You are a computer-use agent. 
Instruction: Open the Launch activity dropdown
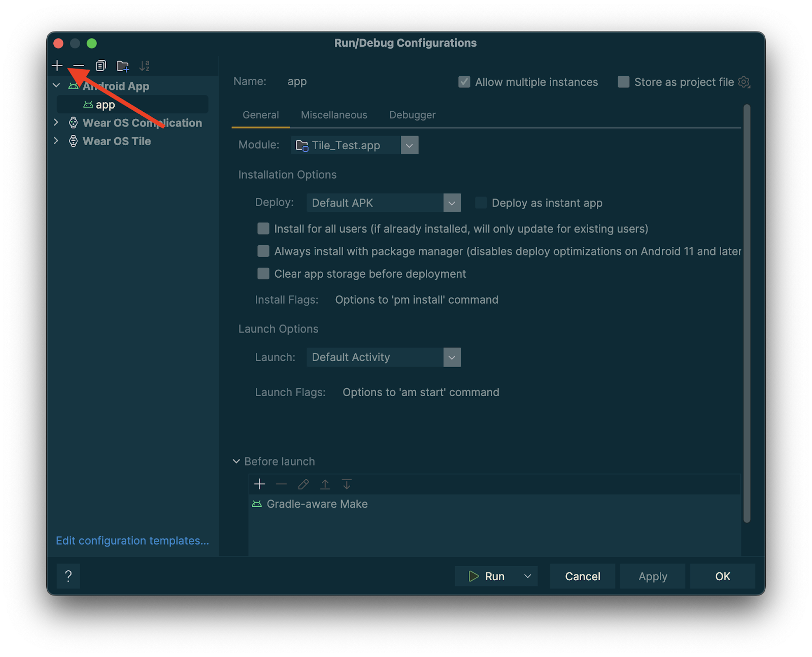tap(451, 357)
